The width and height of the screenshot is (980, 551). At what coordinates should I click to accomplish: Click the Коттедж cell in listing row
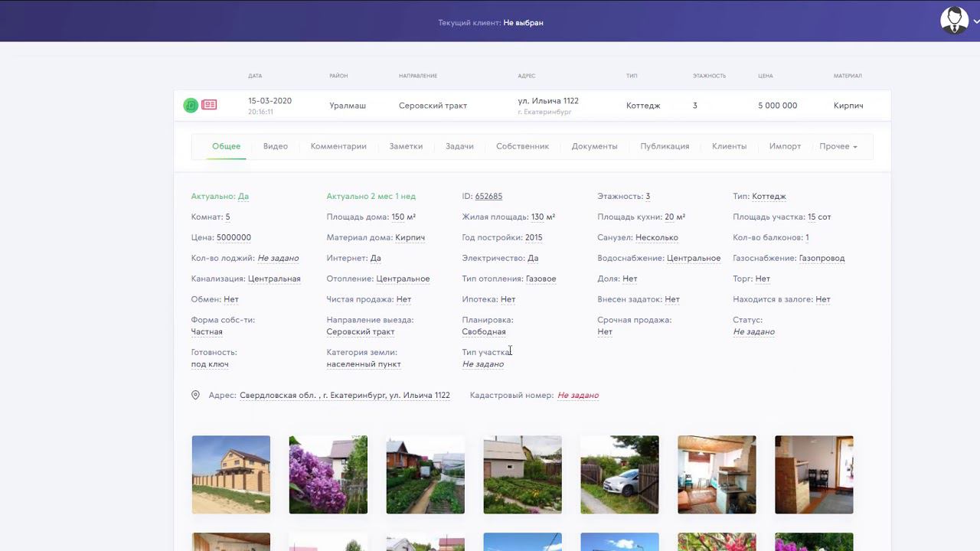click(x=643, y=106)
